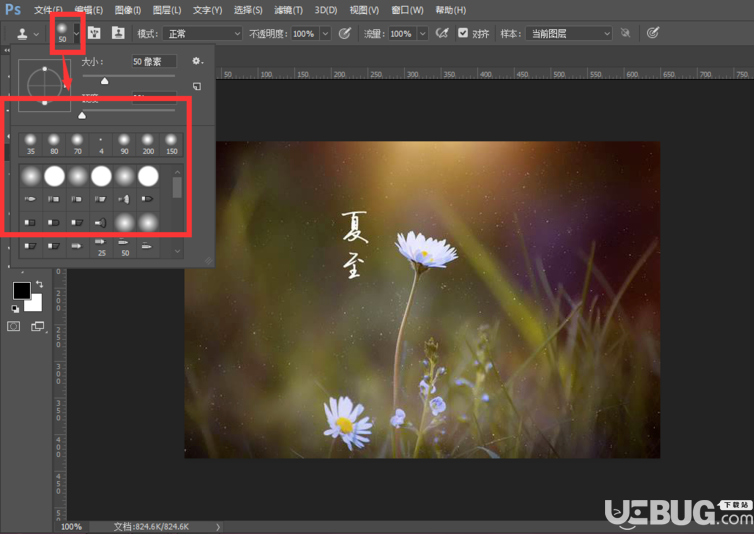
Task: Toggle ignore adjustment layers when cloning
Action: point(625,33)
